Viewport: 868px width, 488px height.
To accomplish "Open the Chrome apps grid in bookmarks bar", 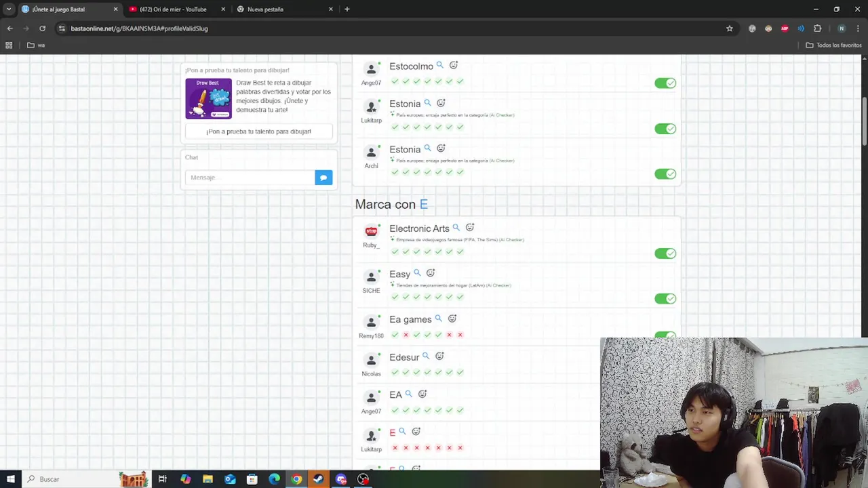I will 9,45.
